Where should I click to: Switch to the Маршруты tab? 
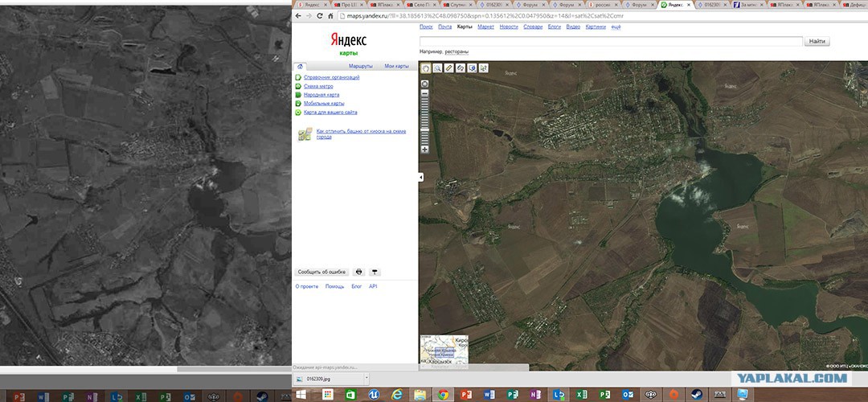pyautogui.click(x=360, y=66)
